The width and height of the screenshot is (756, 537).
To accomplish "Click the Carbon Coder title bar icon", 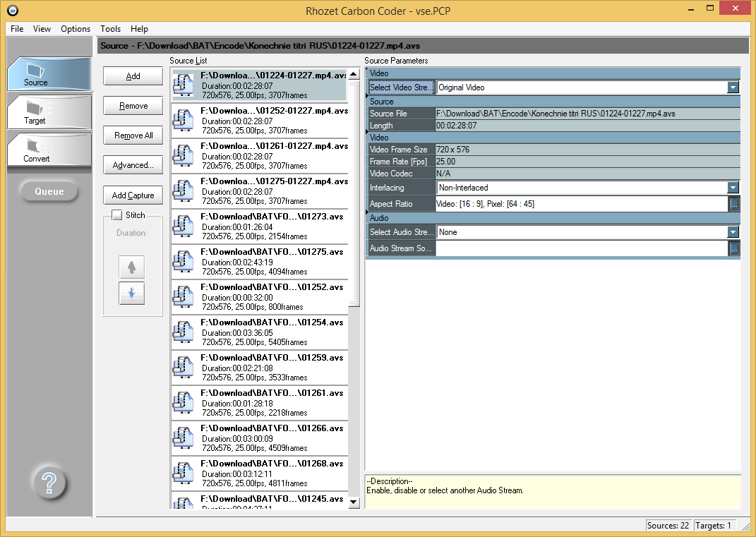I will [x=13, y=10].
